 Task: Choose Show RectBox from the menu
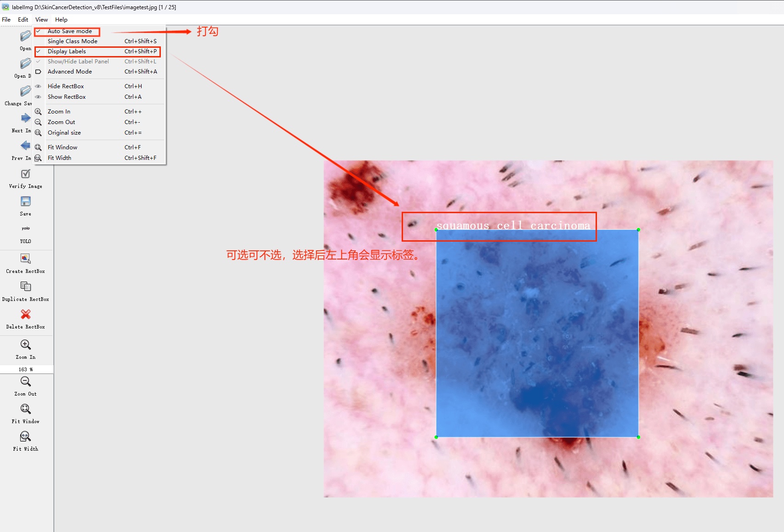point(100,97)
